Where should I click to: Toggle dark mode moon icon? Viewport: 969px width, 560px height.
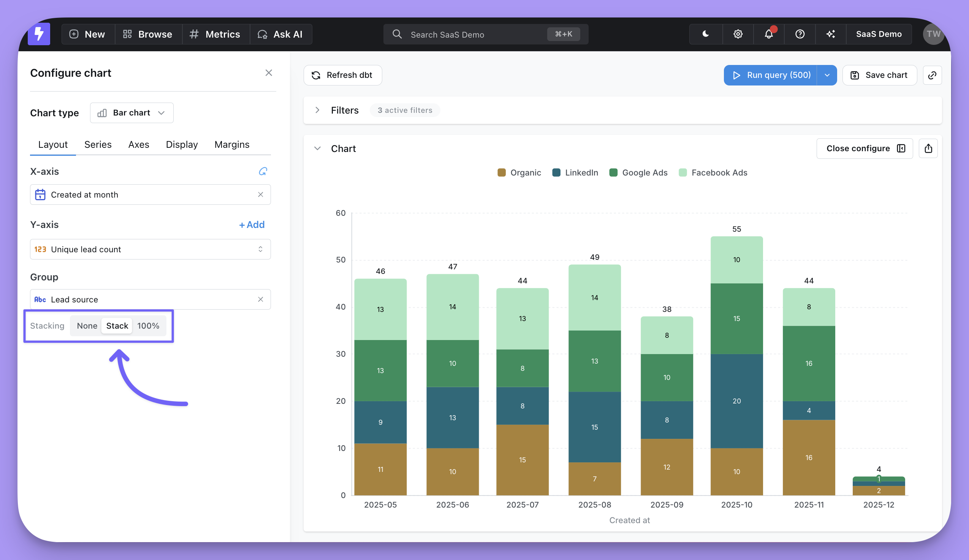click(x=706, y=34)
